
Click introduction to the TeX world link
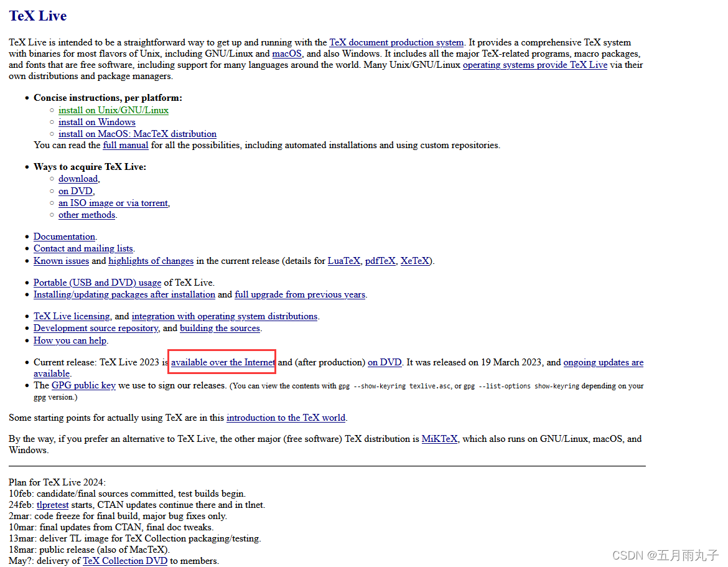(x=286, y=418)
